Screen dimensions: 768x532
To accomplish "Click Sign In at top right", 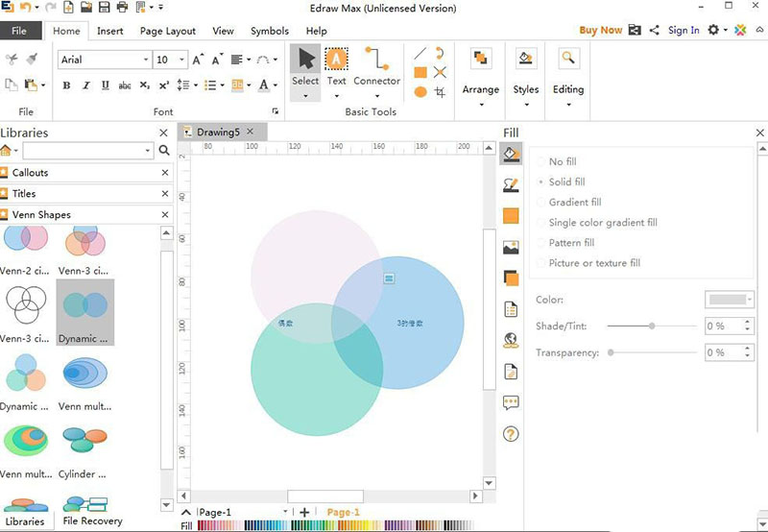I will click(684, 31).
